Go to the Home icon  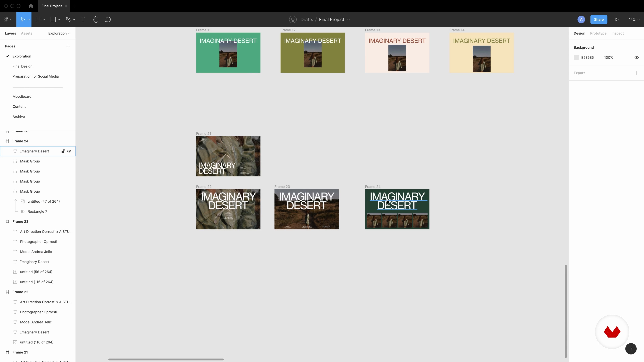[x=31, y=6]
